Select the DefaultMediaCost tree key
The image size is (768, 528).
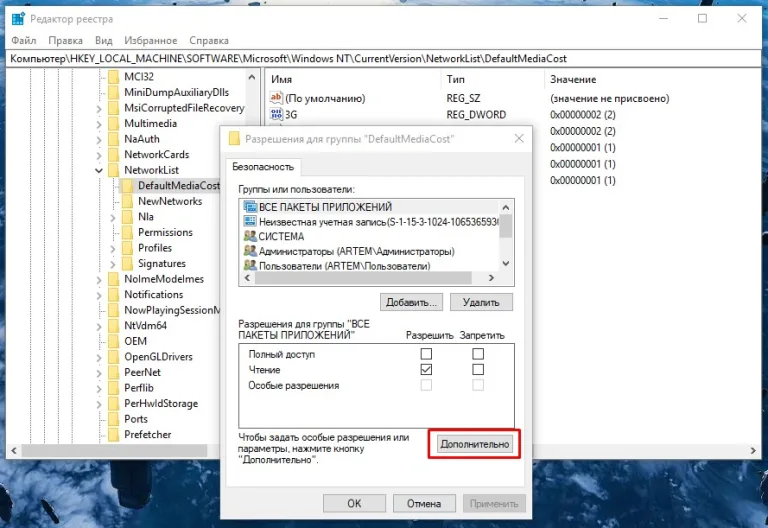pos(179,186)
